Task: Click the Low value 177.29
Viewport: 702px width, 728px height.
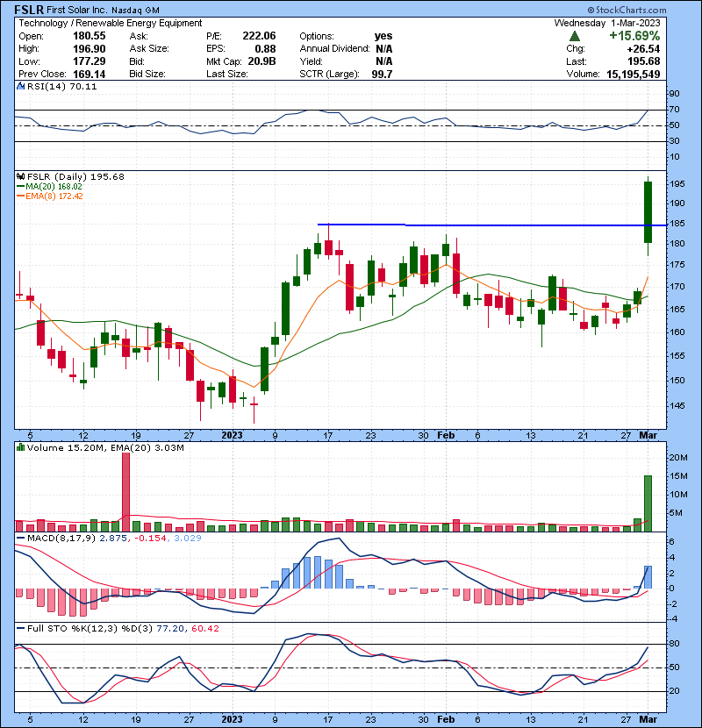Action: [90, 61]
